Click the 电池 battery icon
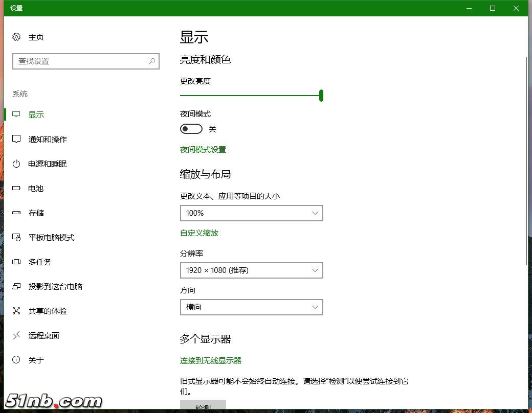This screenshot has height=413, width=532. [x=16, y=188]
